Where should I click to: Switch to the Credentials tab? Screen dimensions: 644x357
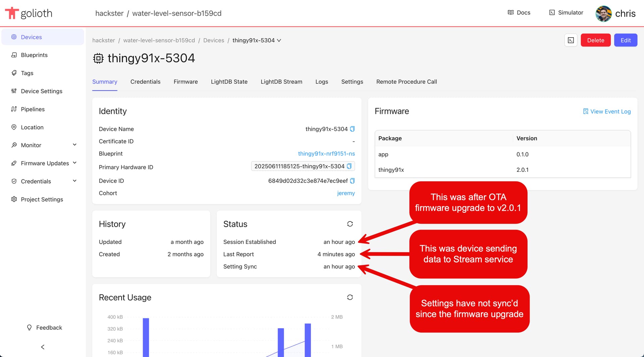[145, 82]
